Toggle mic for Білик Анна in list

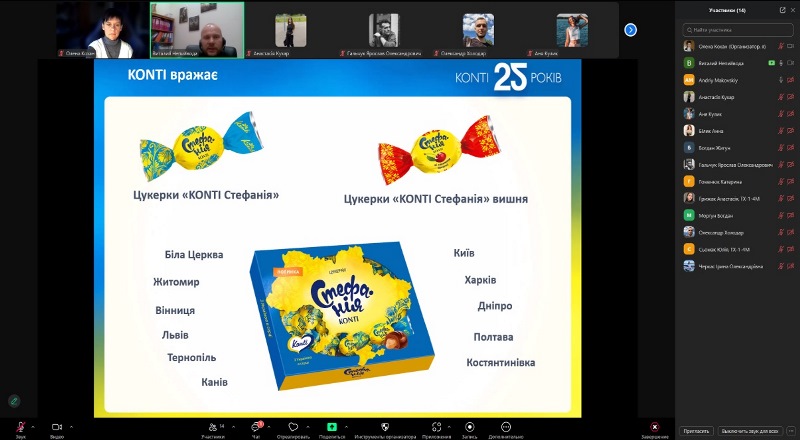tap(781, 131)
